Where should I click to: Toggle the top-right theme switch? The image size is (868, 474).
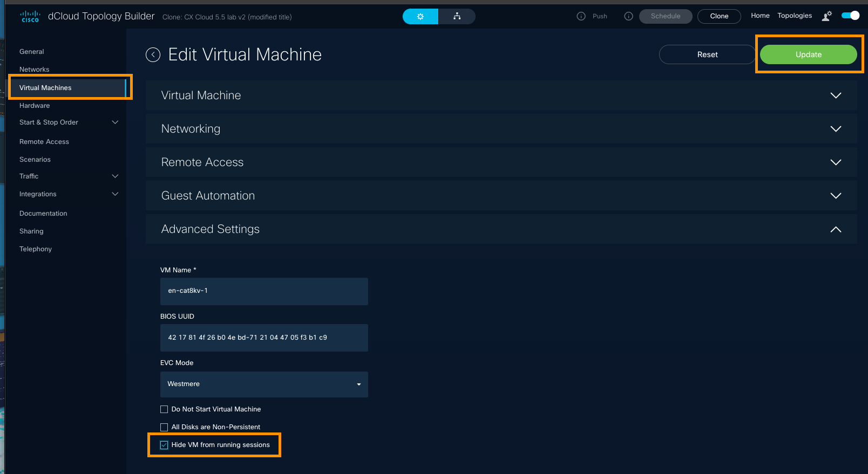(851, 16)
